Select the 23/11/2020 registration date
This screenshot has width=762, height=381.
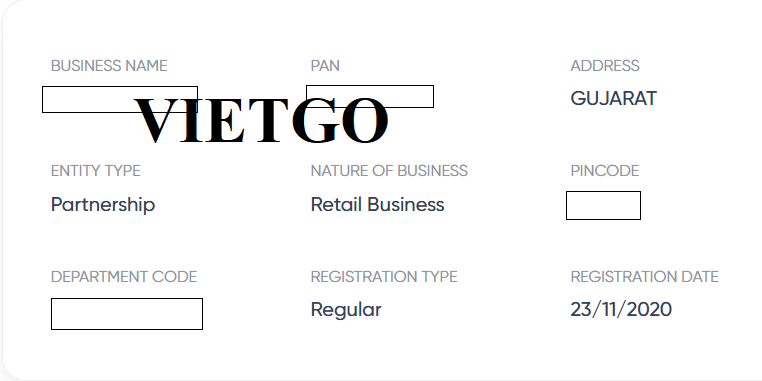621,309
